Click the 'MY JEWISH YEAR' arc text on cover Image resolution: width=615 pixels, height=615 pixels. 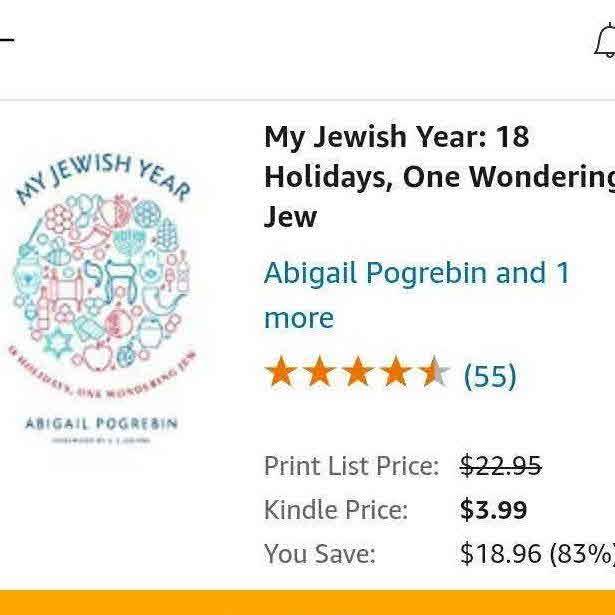[x=98, y=176]
